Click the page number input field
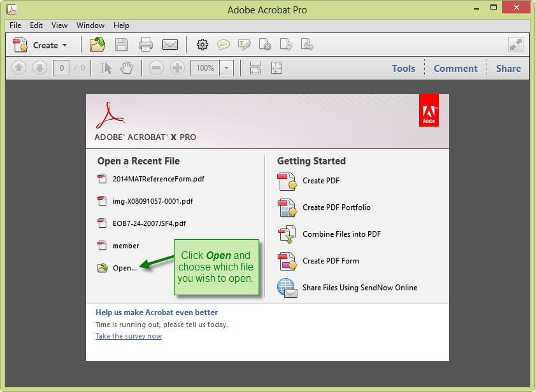The width and height of the screenshot is (535, 392). [x=61, y=68]
